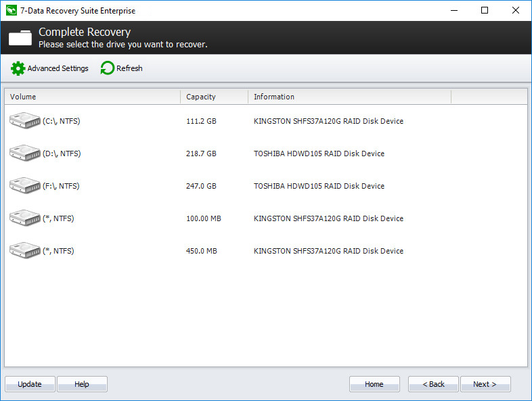Proceed with the Next button
Image resolution: width=532 pixels, height=401 pixels.
tap(485, 384)
